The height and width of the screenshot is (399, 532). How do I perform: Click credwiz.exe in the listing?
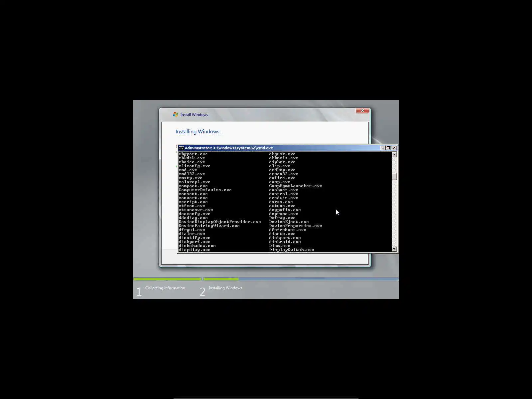284,198
